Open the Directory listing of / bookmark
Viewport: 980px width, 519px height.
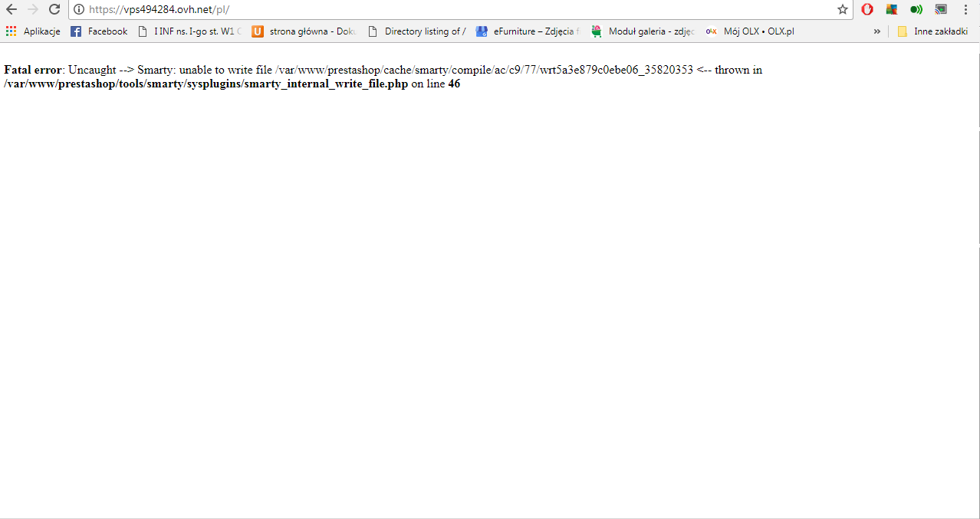(x=417, y=31)
